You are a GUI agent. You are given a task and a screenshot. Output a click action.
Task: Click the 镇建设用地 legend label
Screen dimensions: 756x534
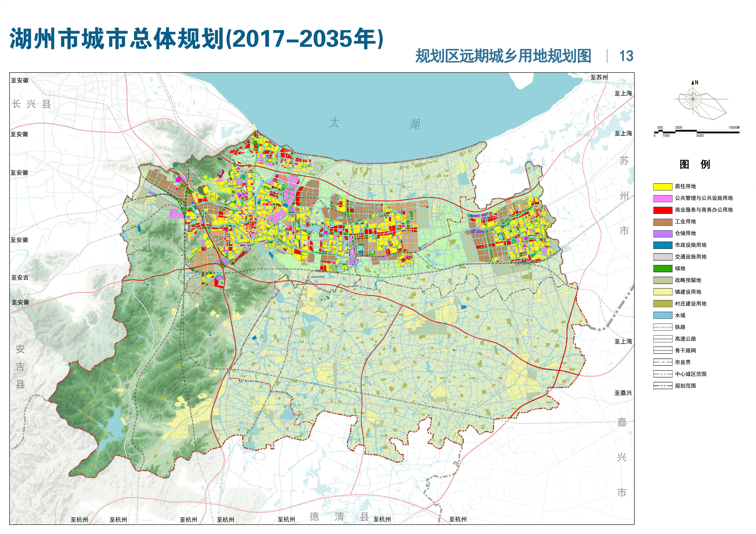pos(688,292)
